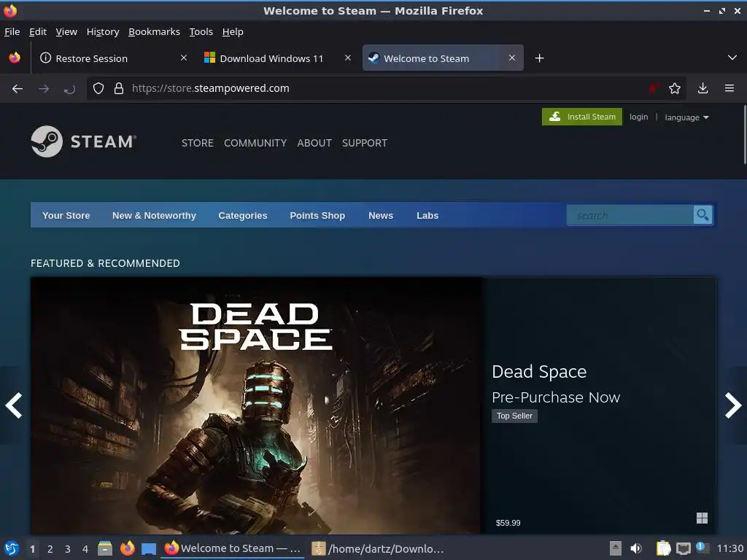The height and width of the screenshot is (560, 747).
Task: Reload the page from the navigation toolbar
Action: 69,88
